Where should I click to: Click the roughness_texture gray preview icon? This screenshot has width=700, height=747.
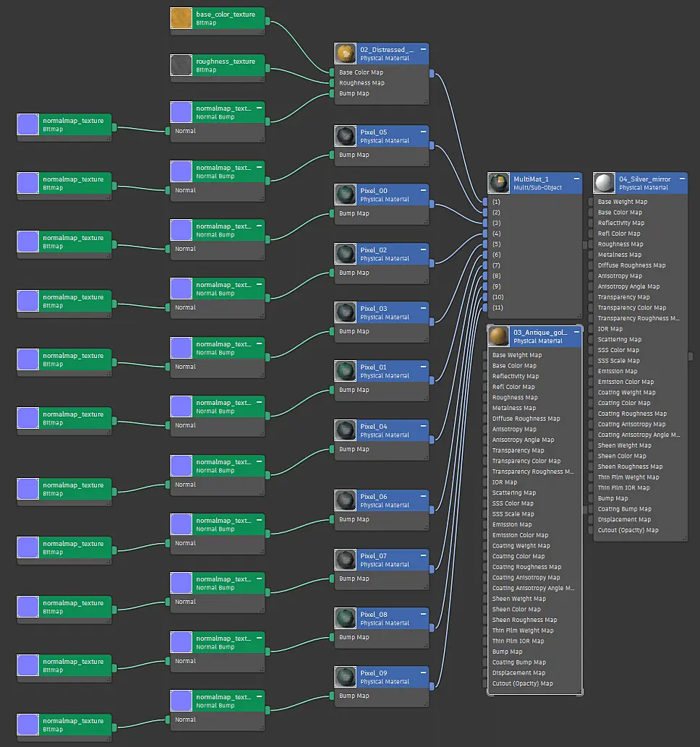click(181, 65)
